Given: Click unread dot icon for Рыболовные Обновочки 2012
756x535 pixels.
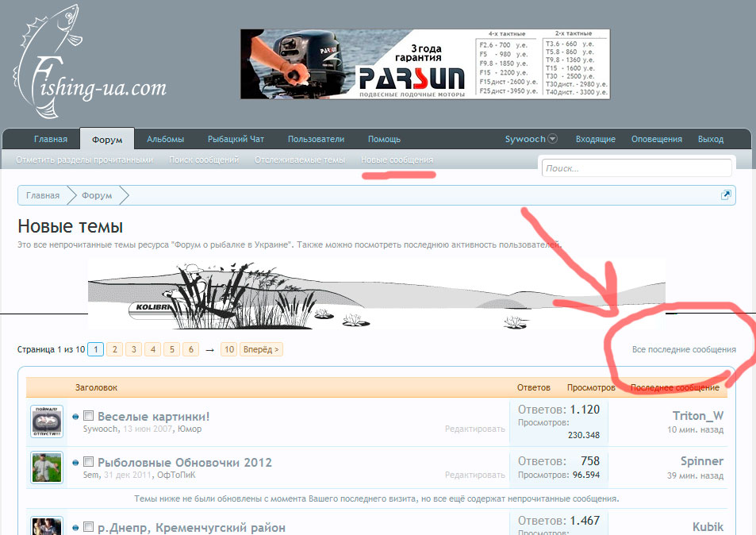Looking at the screenshot, I should point(75,463).
